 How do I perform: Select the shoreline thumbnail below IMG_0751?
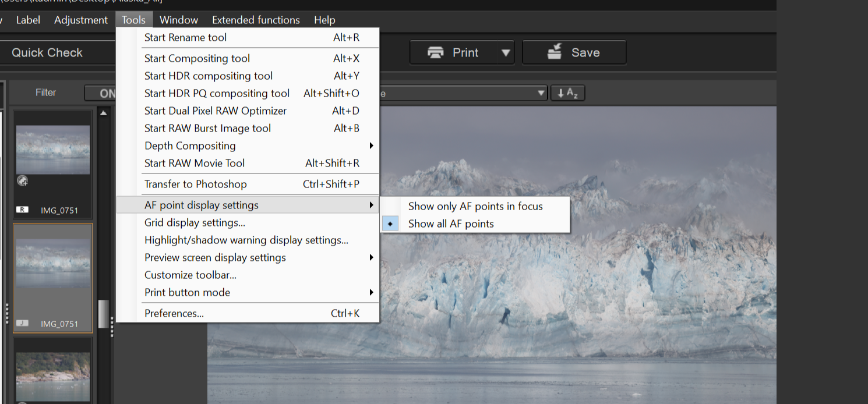click(x=53, y=377)
